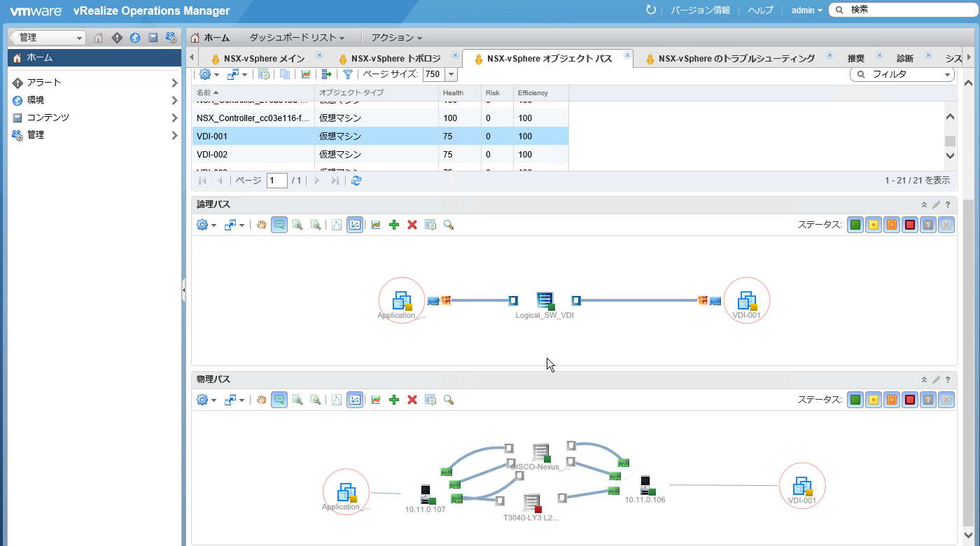Open the ヘルプ link
The height and width of the screenshot is (546, 980).
[x=760, y=10]
